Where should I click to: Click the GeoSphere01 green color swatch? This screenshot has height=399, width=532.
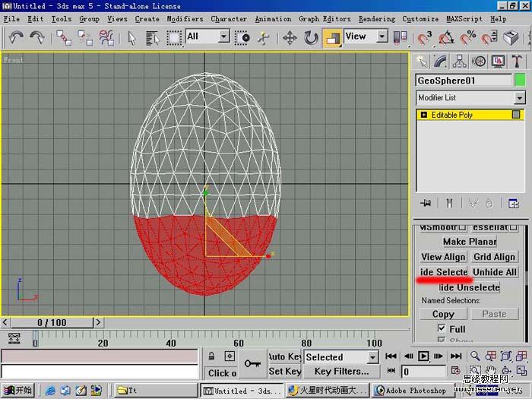coord(520,81)
